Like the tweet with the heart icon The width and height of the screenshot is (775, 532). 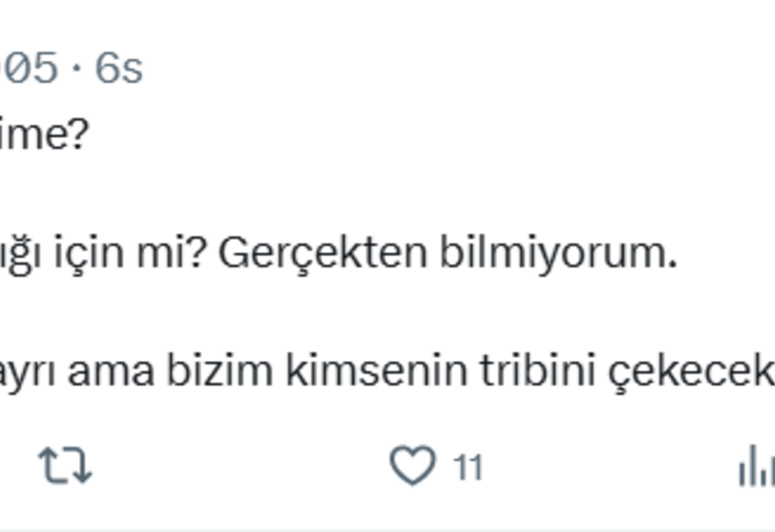413,465
